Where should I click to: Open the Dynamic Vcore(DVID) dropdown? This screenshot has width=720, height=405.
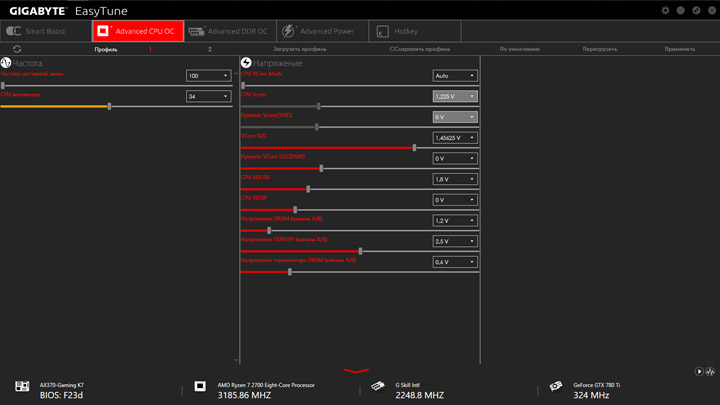(x=455, y=117)
